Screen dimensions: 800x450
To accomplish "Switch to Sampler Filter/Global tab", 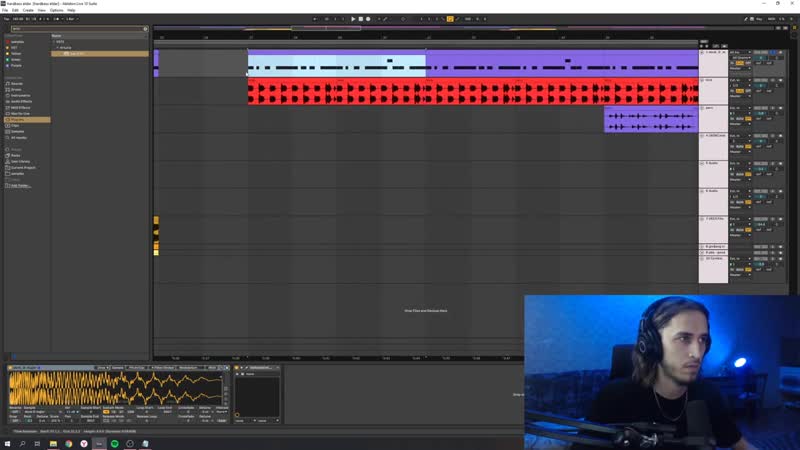I will pos(162,368).
